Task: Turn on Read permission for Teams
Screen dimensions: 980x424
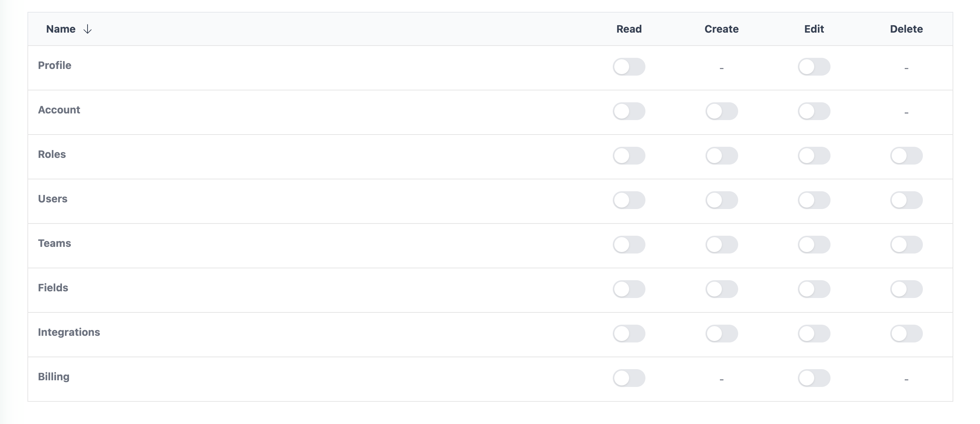Action: click(628, 245)
